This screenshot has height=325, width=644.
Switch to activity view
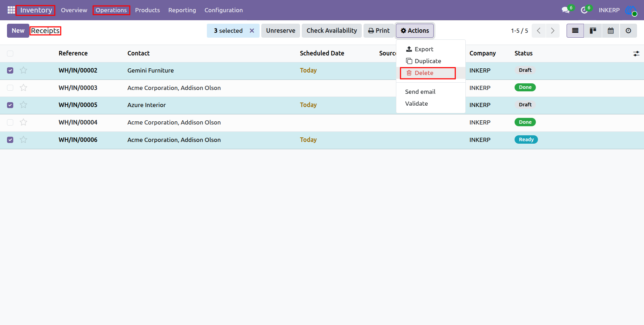tap(628, 31)
